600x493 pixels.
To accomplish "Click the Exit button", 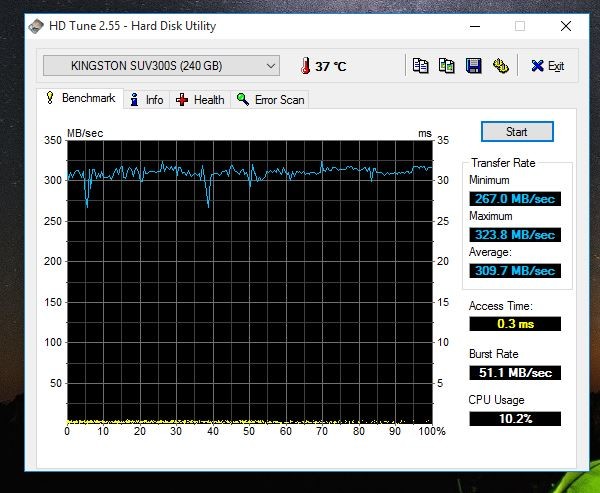I will (547, 66).
